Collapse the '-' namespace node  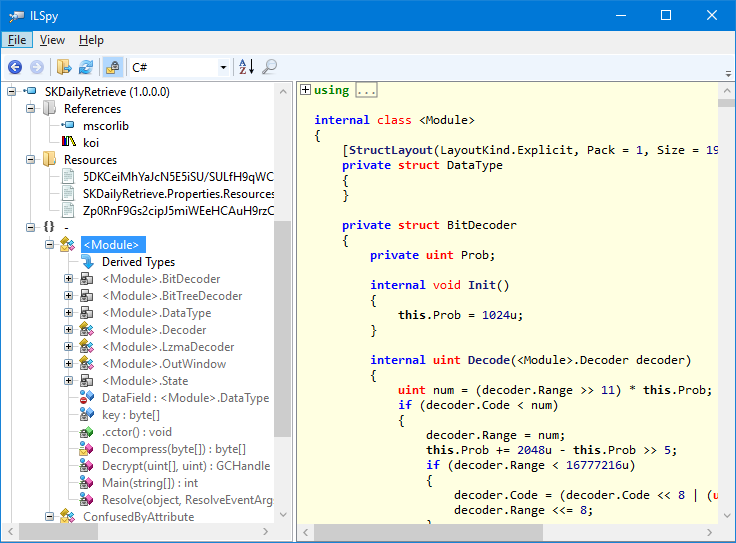tap(31, 228)
